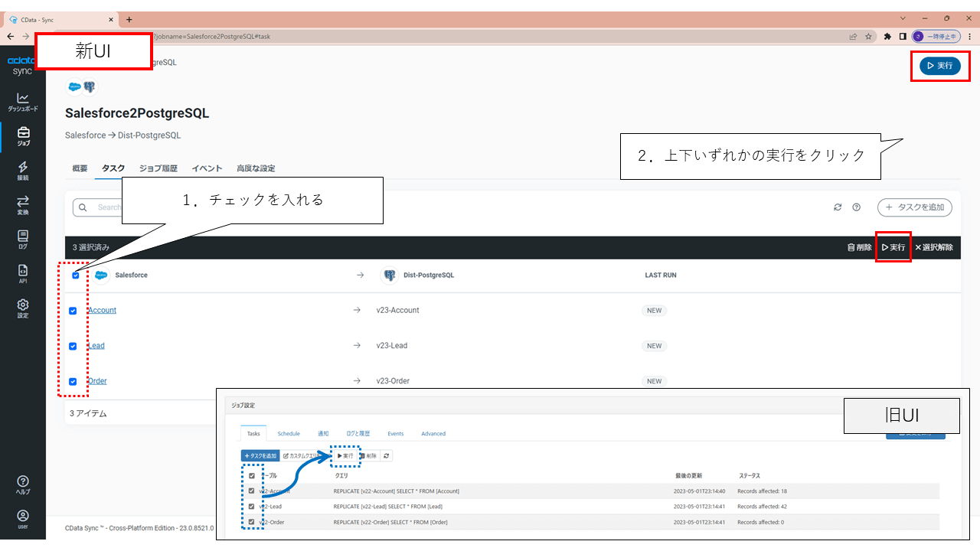This screenshot has height=551, width=980.
Task: Uncheck the Lead task checkbox
Action: coord(73,346)
